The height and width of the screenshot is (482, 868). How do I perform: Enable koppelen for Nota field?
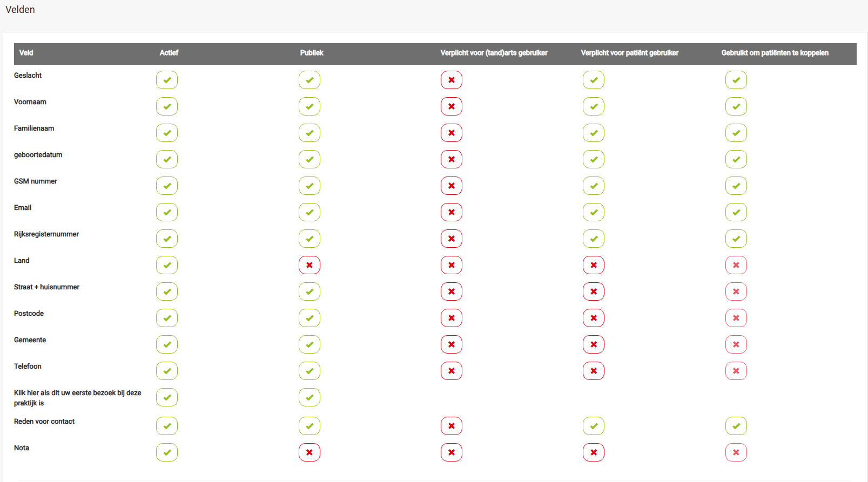point(736,452)
